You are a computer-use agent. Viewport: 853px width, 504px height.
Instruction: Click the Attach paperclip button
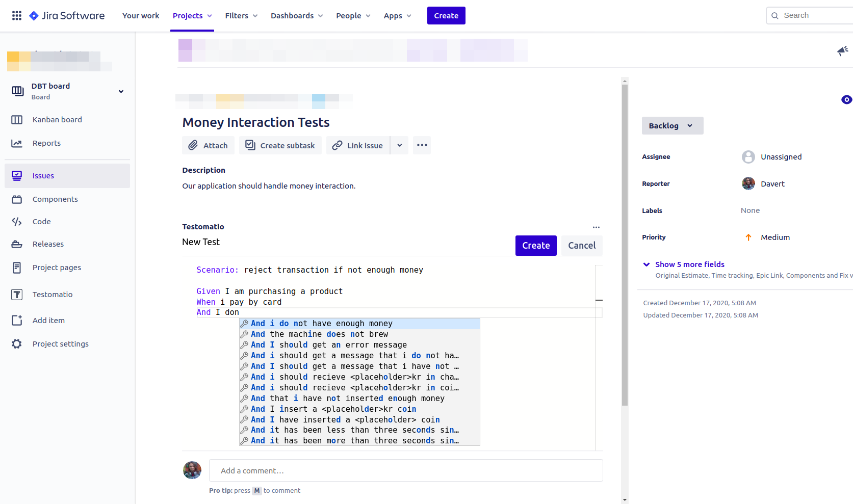pos(208,145)
